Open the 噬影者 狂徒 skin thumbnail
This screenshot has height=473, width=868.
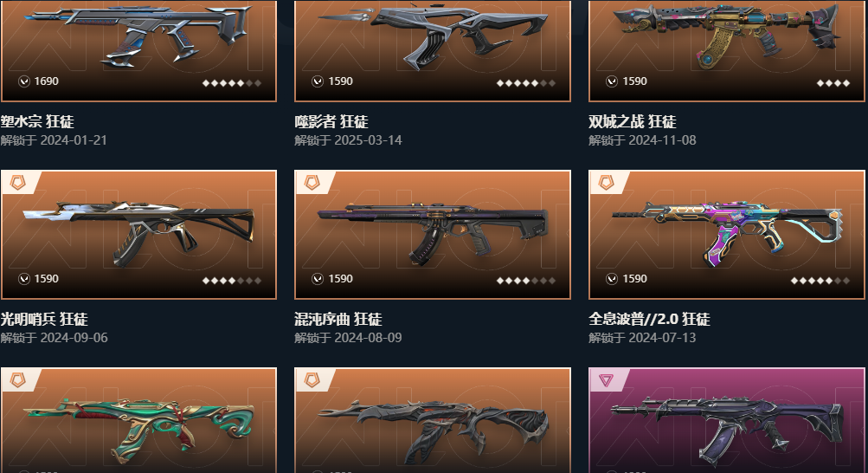point(433,51)
